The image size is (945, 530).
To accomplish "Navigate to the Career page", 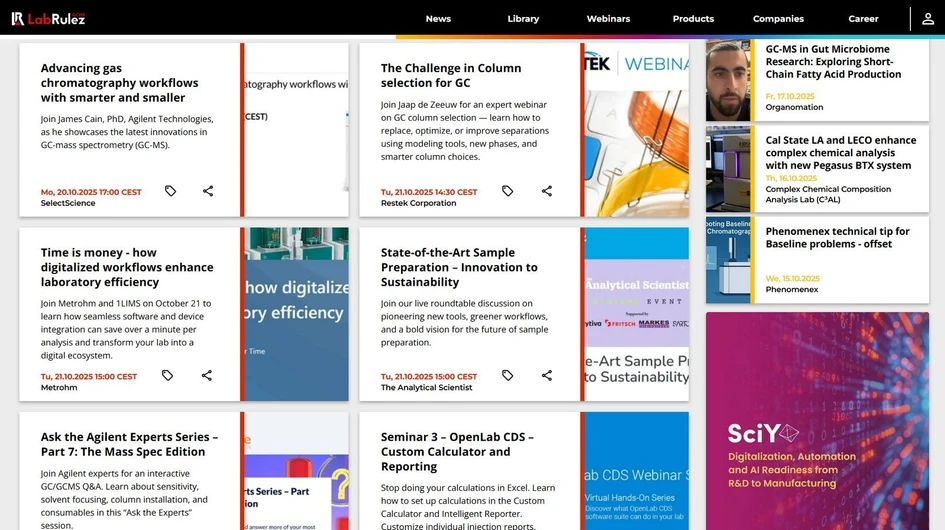I will (863, 19).
